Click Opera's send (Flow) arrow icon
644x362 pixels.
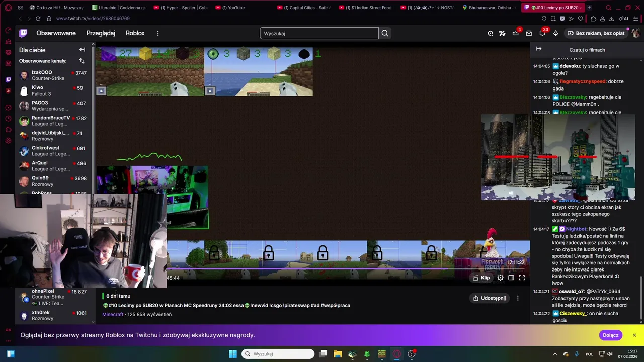[x=571, y=19]
